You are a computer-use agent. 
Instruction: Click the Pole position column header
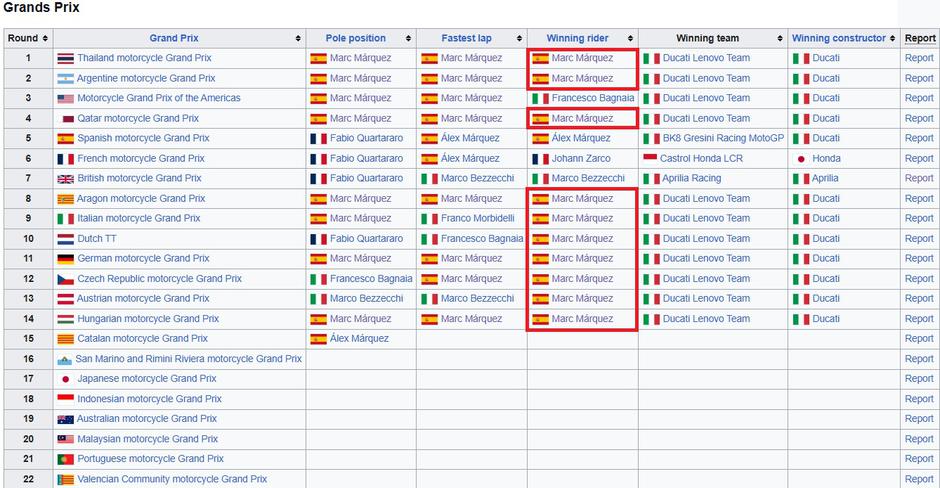(355, 38)
